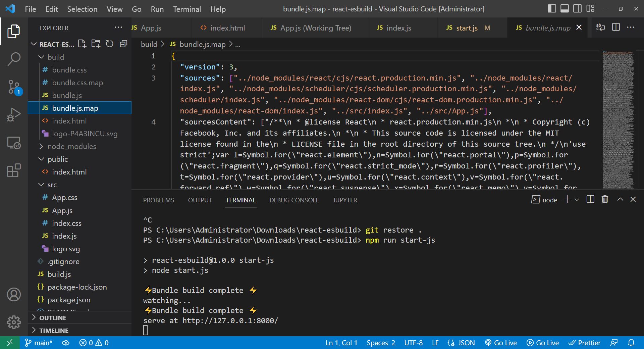The image size is (644, 349).
Task: Toggle bottom Panel visibility in title bar
Action: 565,9
